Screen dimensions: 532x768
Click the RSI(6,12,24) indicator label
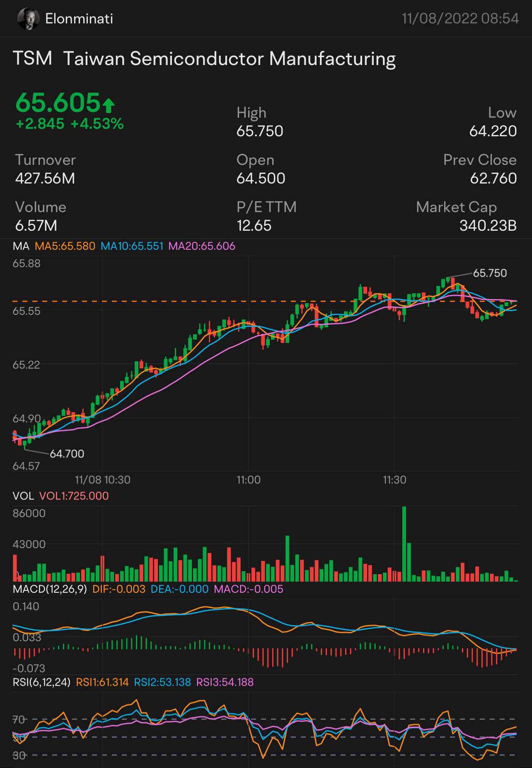pos(42,682)
